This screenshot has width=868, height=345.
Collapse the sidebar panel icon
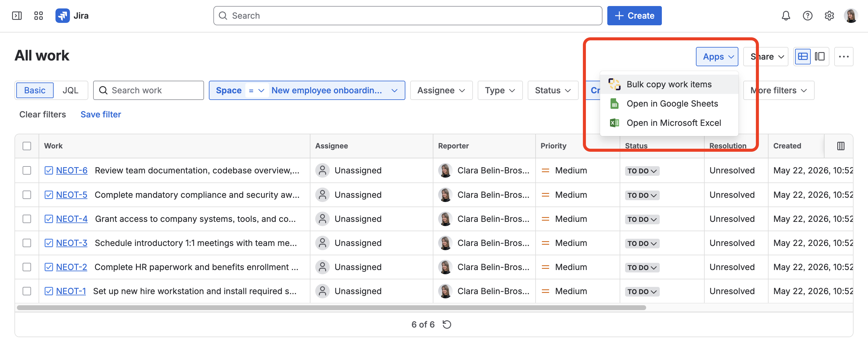click(17, 15)
